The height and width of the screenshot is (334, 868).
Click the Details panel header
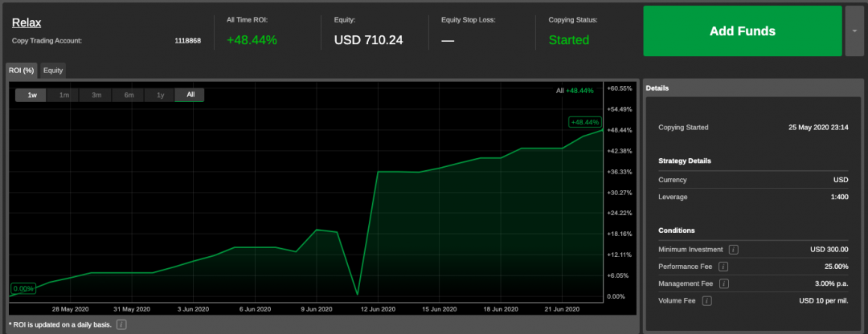point(657,88)
